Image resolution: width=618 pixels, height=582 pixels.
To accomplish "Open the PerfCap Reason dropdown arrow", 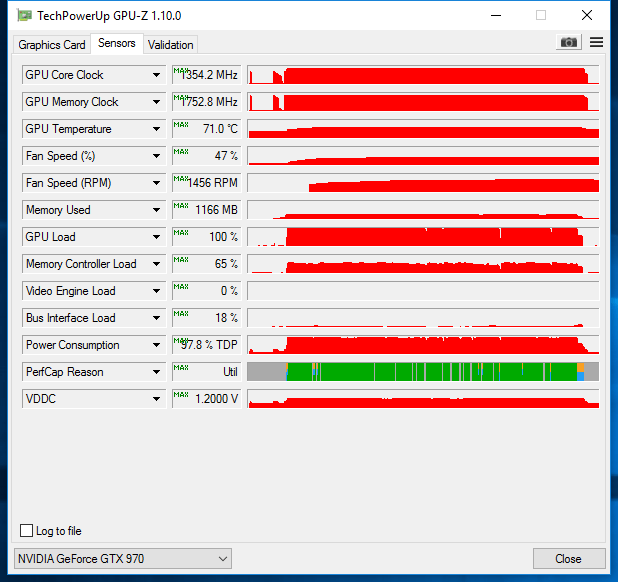I will (x=156, y=372).
